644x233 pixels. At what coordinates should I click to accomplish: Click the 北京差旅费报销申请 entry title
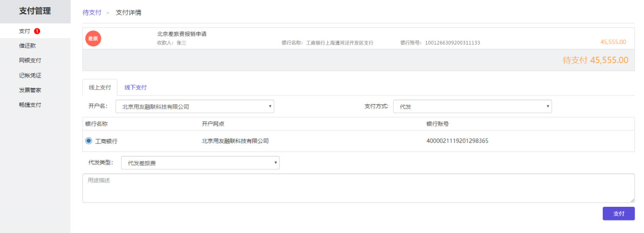(181, 34)
